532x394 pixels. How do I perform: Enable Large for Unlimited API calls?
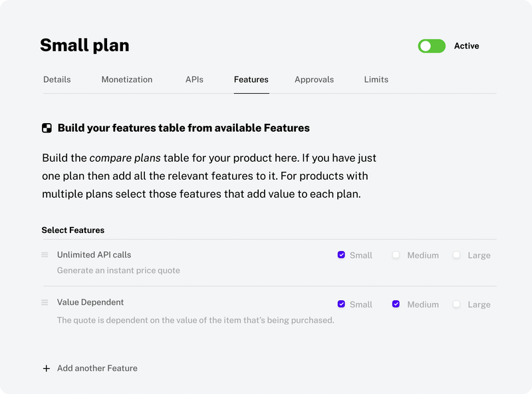[x=456, y=255]
